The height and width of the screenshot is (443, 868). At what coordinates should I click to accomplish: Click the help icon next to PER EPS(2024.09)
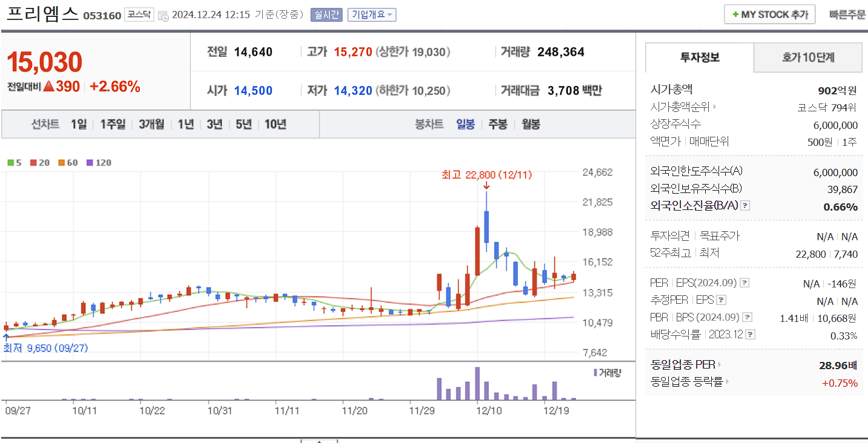(745, 283)
